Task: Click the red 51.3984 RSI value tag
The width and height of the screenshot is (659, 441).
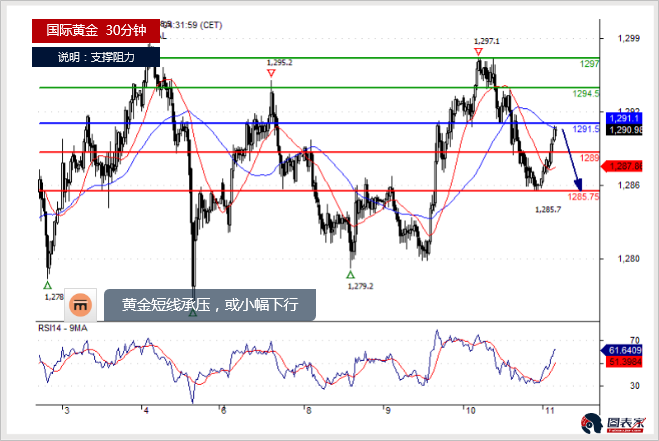Action: point(624,362)
